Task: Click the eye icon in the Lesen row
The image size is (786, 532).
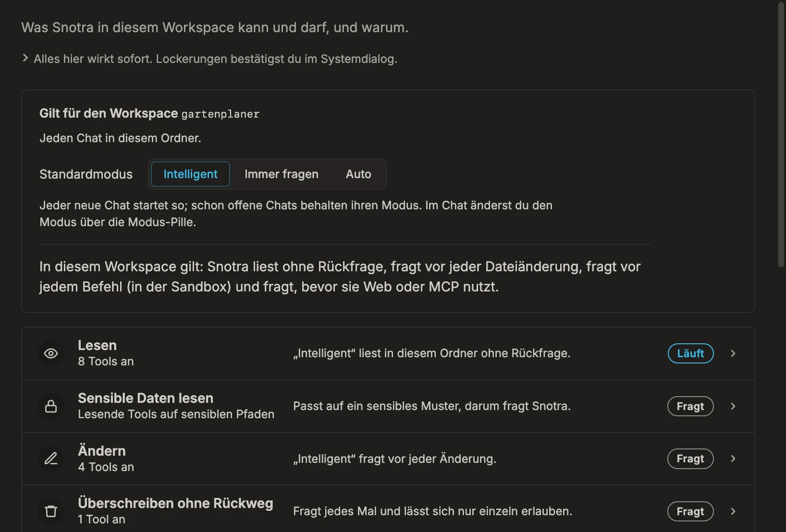Action: (x=51, y=353)
